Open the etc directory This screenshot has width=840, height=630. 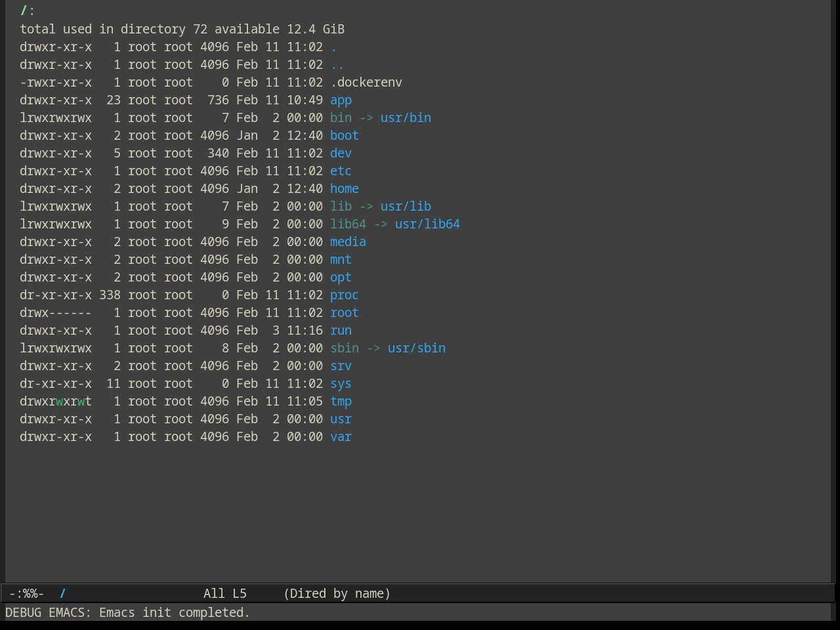click(x=341, y=171)
